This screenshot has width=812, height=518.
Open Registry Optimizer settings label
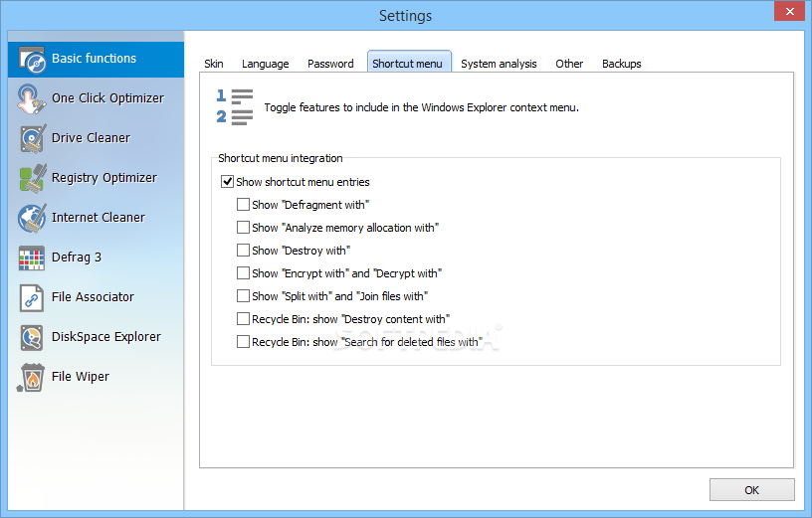[104, 178]
